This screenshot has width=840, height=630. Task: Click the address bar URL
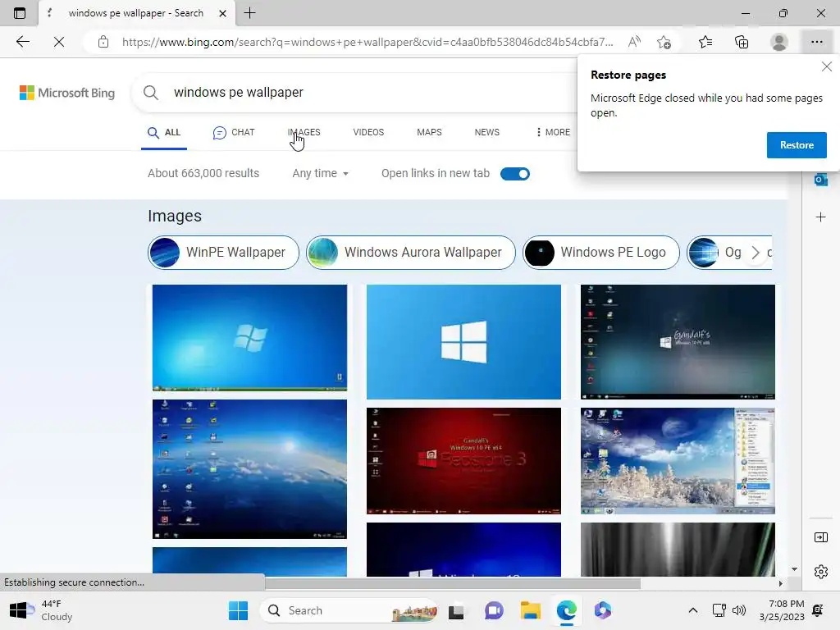(x=367, y=42)
